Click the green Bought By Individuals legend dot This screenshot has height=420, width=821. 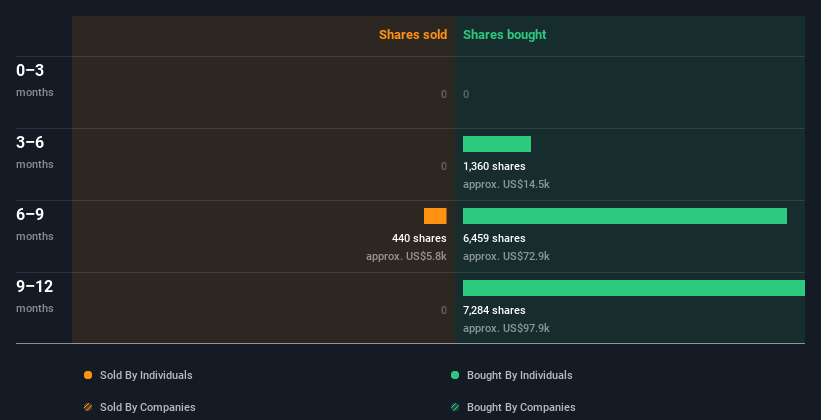[x=455, y=375]
